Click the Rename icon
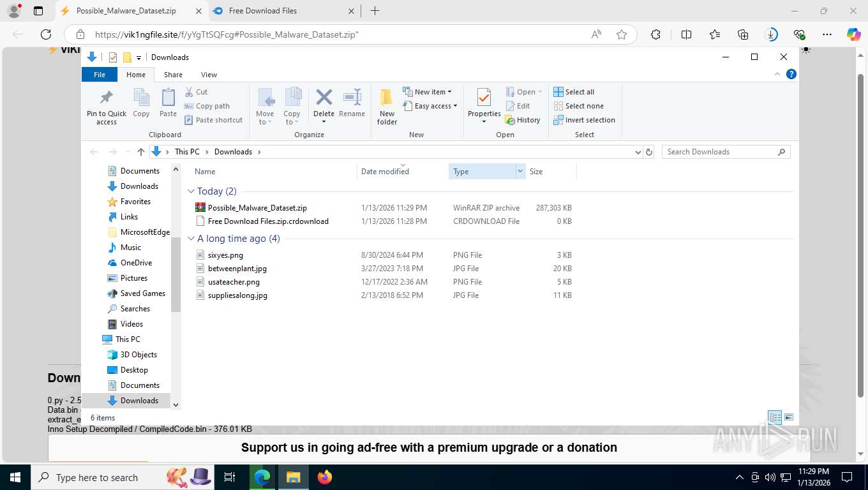 352,97
